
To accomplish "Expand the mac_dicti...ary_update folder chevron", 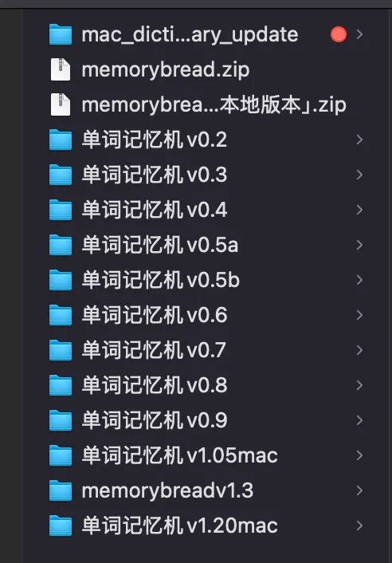I will [359, 34].
